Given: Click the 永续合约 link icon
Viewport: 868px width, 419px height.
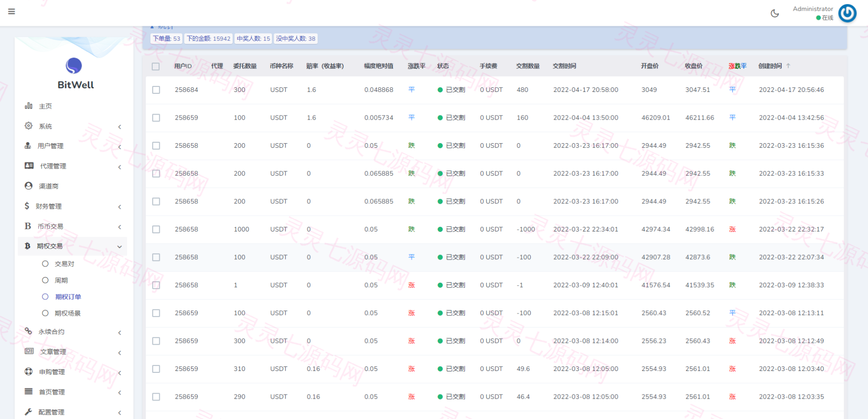Looking at the screenshot, I should point(29,331).
